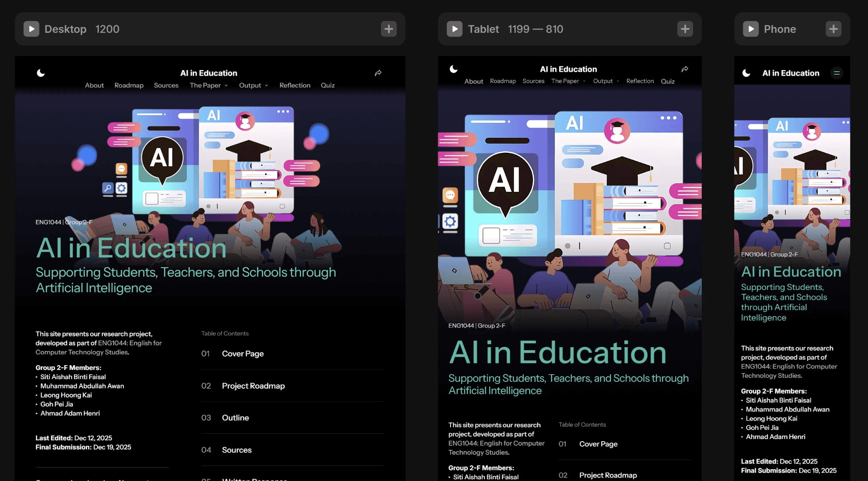Click share arrow icon in Desktop preview
Viewport: 868px width, 481px height.
tap(378, 73)
